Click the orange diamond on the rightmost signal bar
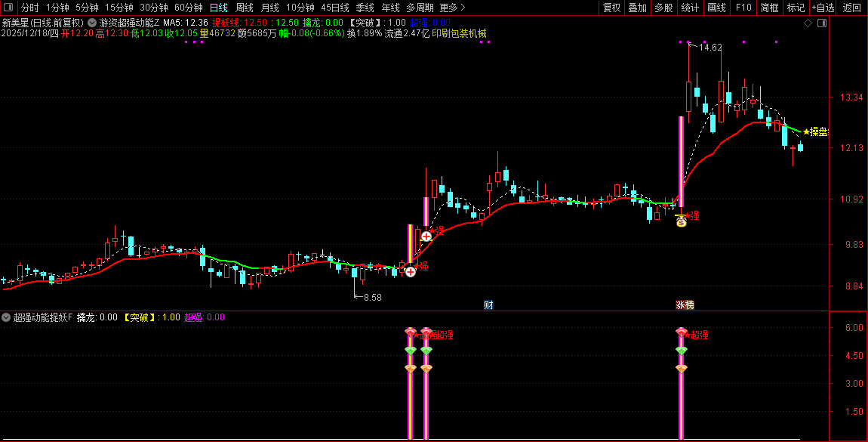This screenshot has width=868, height=442. pyautogui.click(x=681, y=369)
